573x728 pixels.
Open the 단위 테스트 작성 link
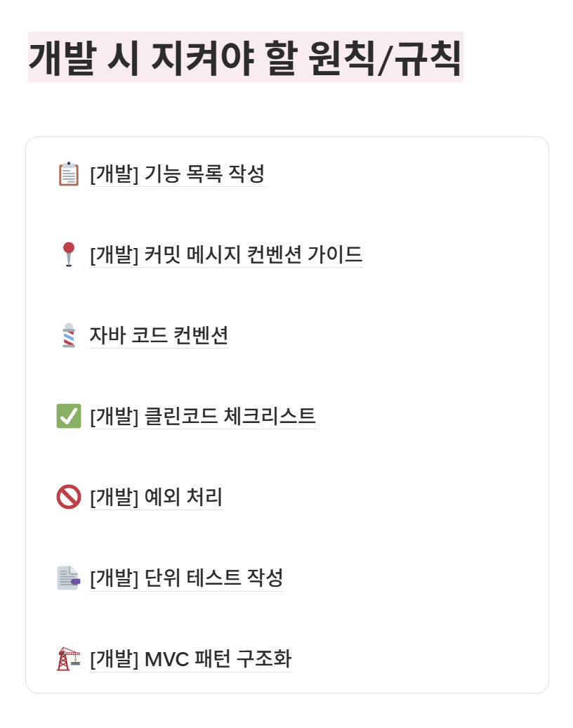(187, 578)
